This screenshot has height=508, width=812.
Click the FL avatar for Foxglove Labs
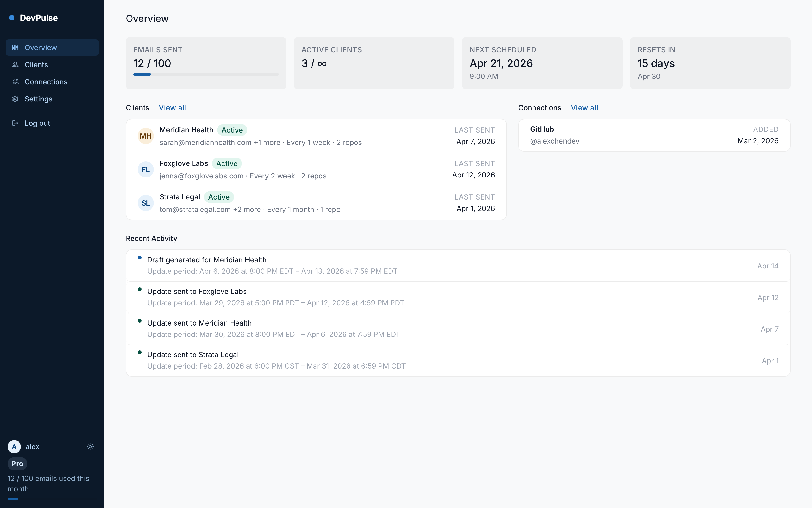(145, 170)
